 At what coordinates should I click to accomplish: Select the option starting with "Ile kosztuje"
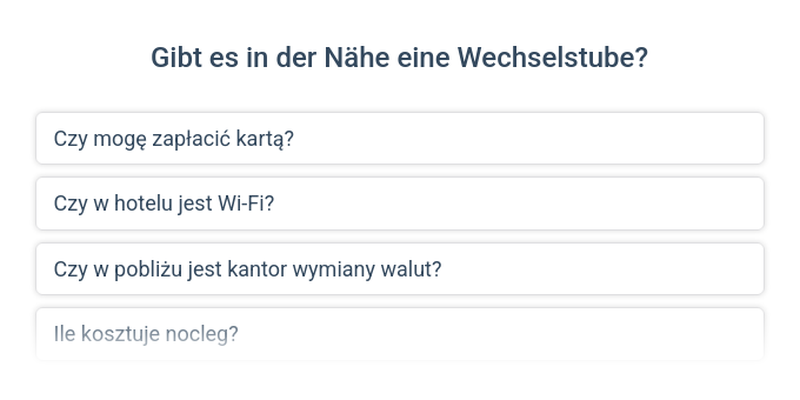(x=400, y=333)
